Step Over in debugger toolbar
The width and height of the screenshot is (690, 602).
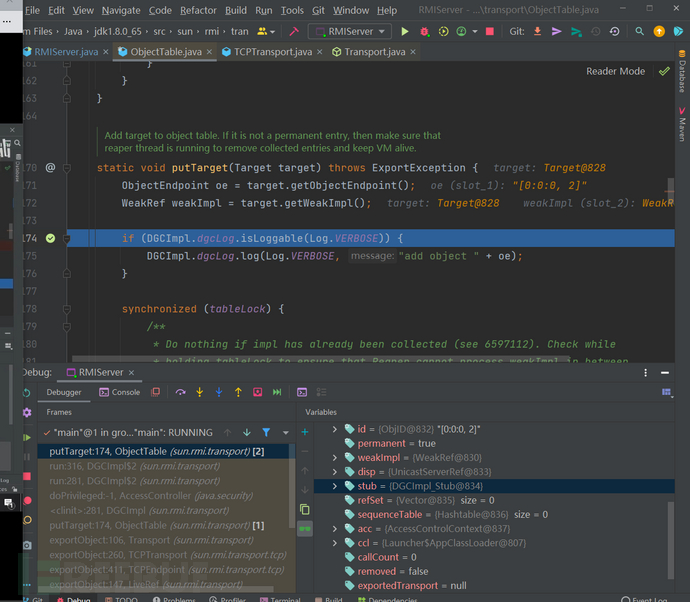pos(180,392)
